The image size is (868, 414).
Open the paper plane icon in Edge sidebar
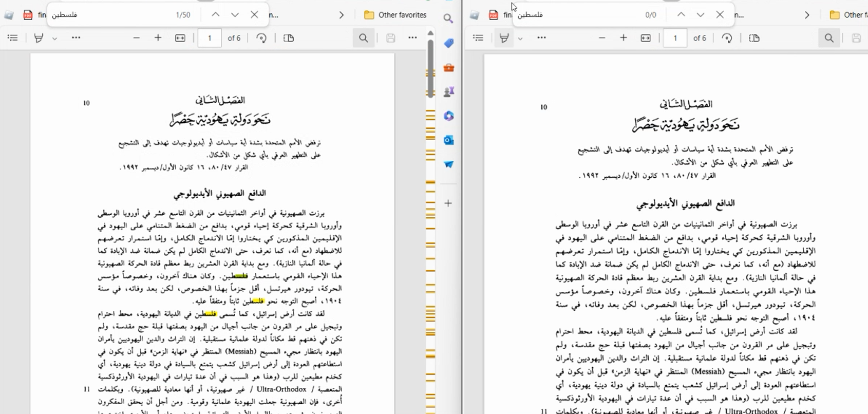point(448,164)
